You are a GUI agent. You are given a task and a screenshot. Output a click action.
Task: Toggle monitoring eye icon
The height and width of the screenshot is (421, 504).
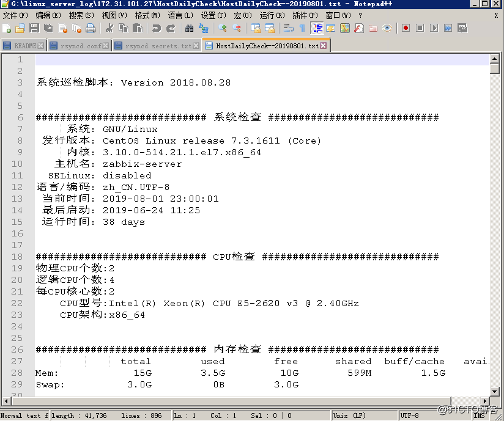point(387,28)
